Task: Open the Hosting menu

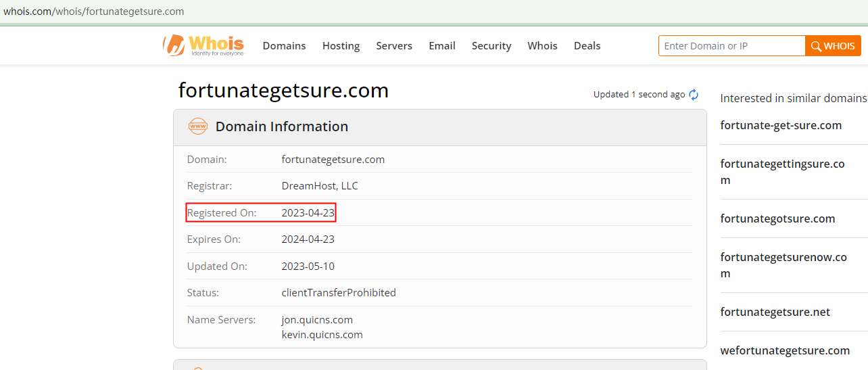Action: tap(341, 46)
